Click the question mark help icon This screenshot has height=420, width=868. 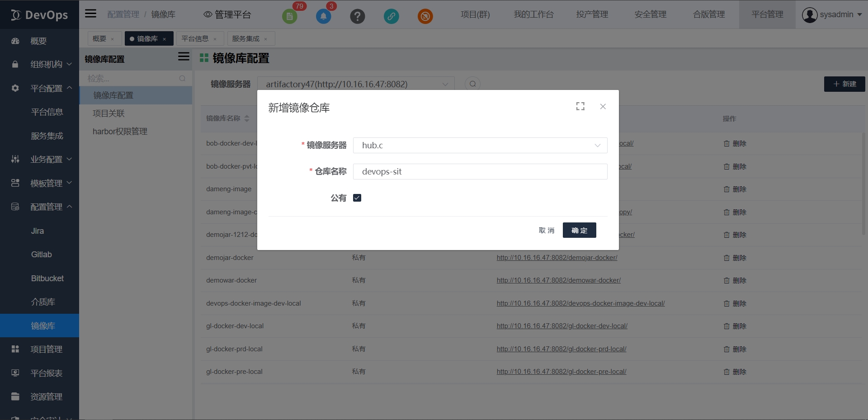click(x=357, y=17)
